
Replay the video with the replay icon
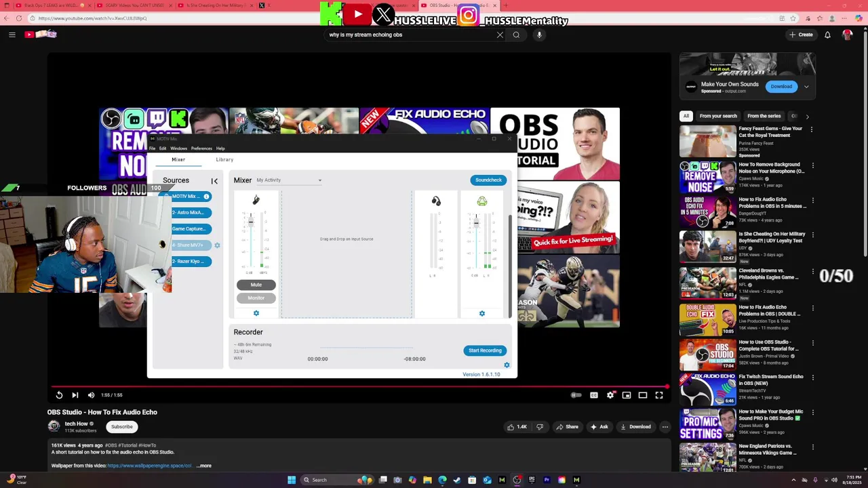pyautogui.click(x=59, y=395)
